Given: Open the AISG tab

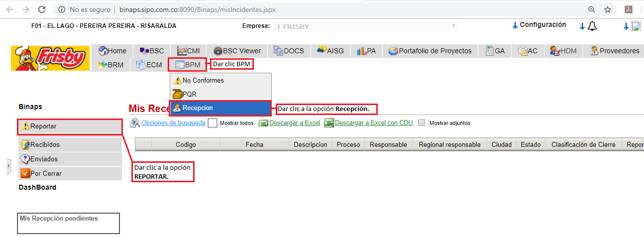Looking at the screenshot, I should (330, 51).
